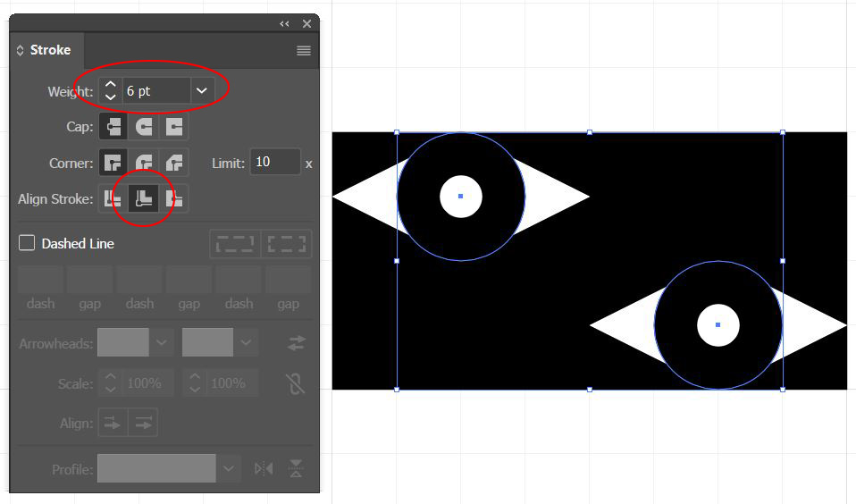Click the Weight stepper arrows
The width and height of the screenshot is (856, 504).
[x=110, y=90]
